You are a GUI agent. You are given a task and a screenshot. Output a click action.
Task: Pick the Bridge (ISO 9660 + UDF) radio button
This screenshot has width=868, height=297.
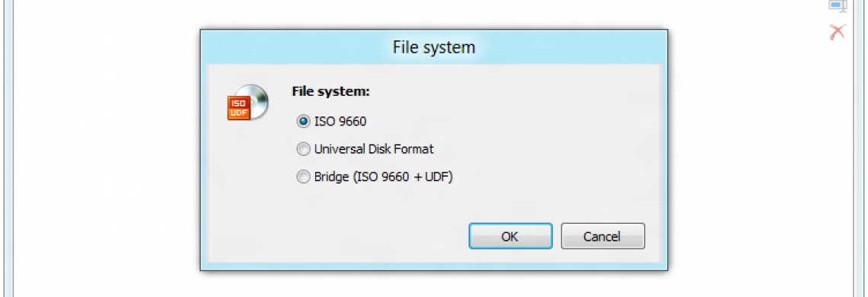pyautogui.click(x=303, y=177)
